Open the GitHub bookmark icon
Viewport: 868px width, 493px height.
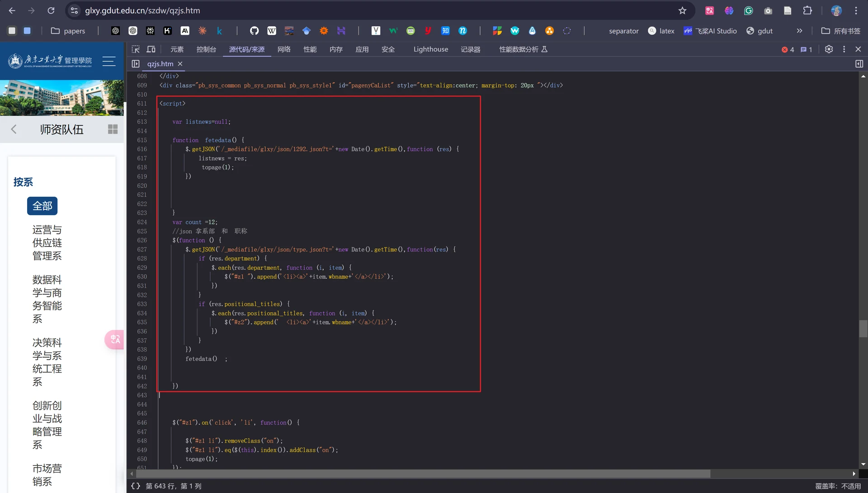(x=254, y=31)
